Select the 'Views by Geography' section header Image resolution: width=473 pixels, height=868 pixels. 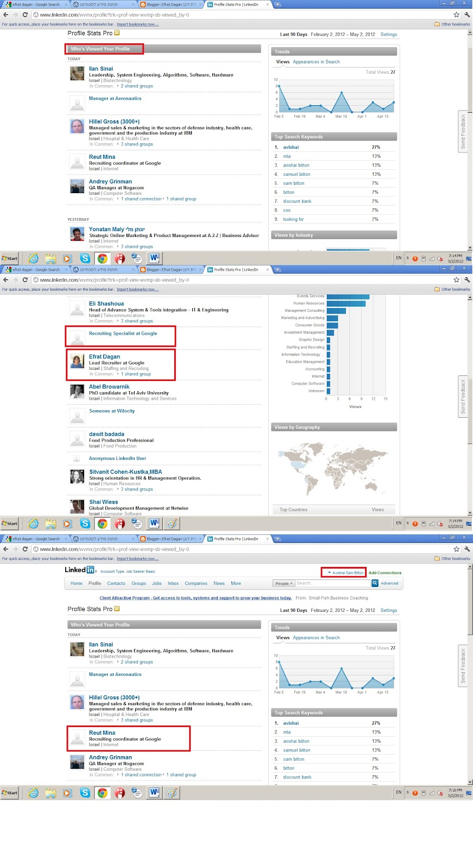(334, 427)
